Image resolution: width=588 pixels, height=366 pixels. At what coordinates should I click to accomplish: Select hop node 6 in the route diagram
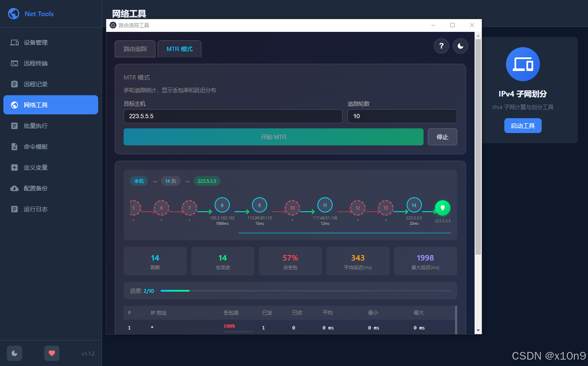[161, 208]
